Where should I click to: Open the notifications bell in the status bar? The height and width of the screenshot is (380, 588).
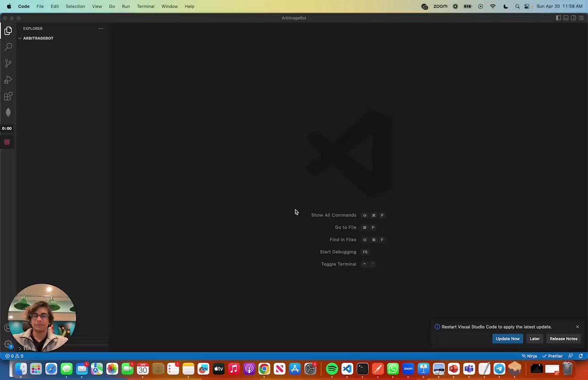click(x=581, y=356)
